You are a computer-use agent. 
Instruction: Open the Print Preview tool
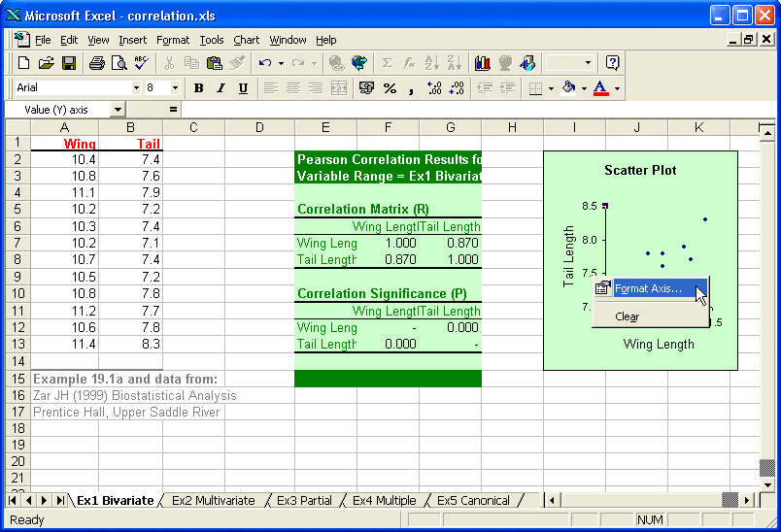pos(119,63)
